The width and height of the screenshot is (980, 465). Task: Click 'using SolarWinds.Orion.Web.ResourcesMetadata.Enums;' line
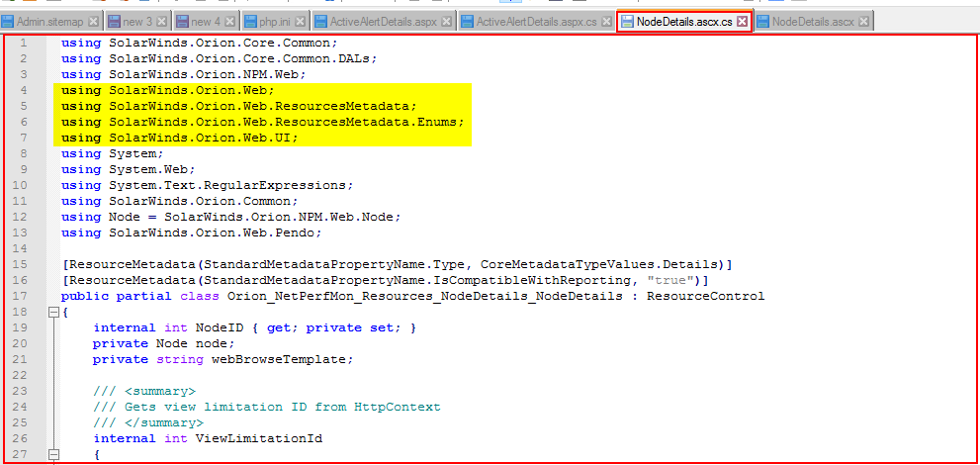[262, 122]
